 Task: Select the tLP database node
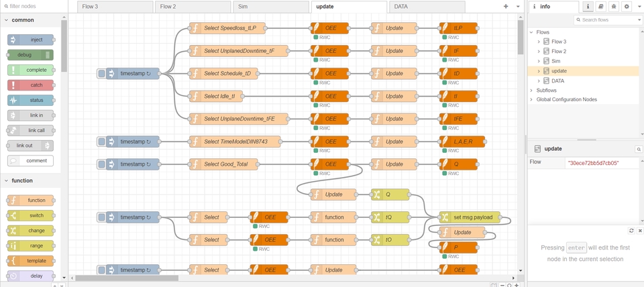(458, 28)
